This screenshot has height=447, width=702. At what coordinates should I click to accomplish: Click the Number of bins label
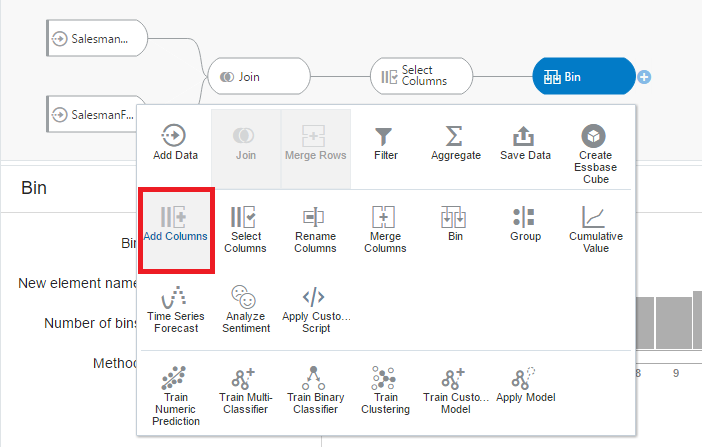(x=90, y=323)
